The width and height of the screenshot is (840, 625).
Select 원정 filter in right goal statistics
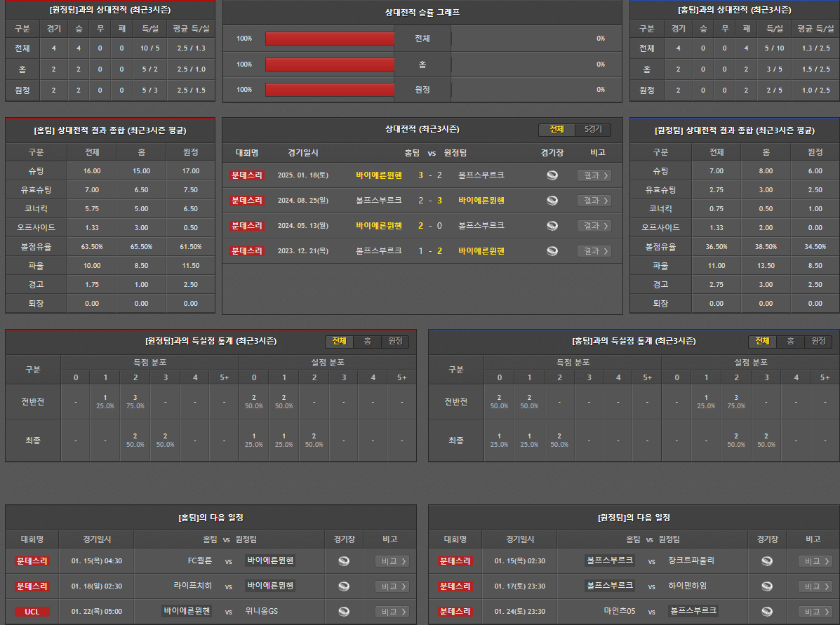(x=818, y=342)
